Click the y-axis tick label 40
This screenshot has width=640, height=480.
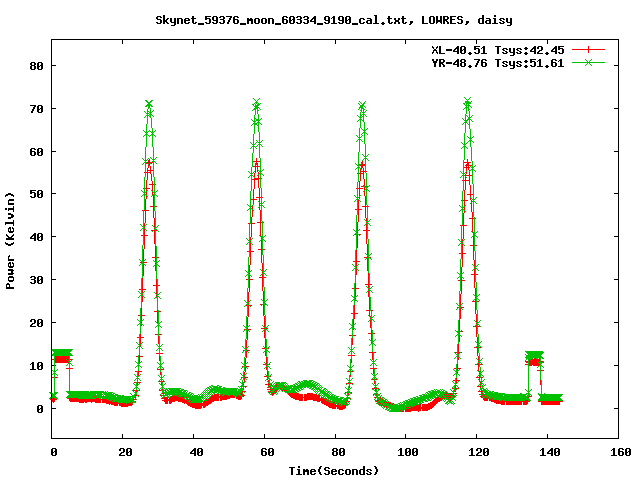(36, 237)
